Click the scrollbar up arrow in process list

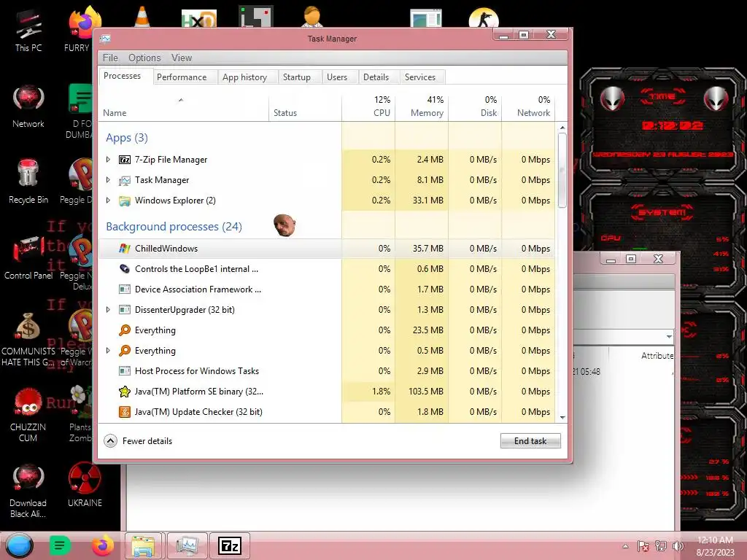click(562, 128)
